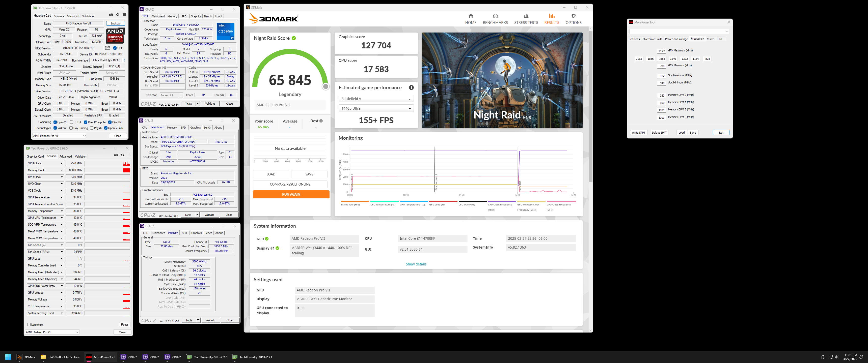Click 3DMark vertical scrollbar thumb
Image resolution: width=868 pixels, height=363 pixels.
[591, 106]
